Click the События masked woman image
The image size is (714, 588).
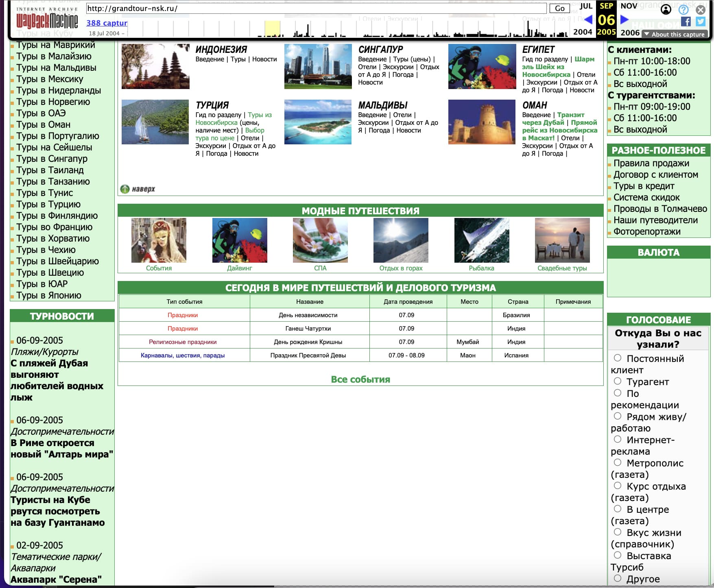click(159, 240)
